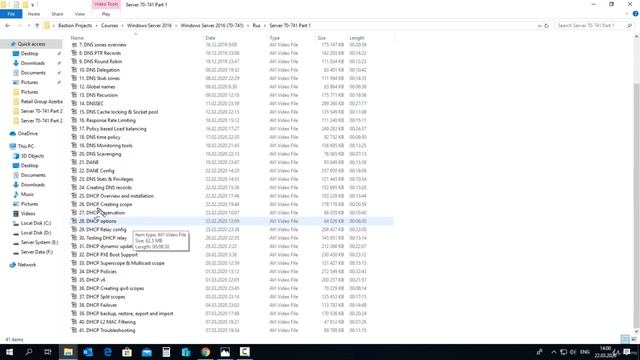
Task: Open the Home ribbon tab
Action: [x=34, y=14]
